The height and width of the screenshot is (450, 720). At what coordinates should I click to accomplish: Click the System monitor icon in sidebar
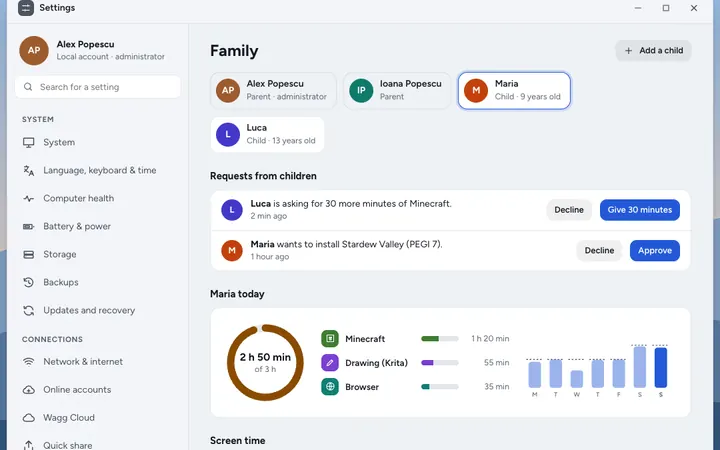(28, 142)
